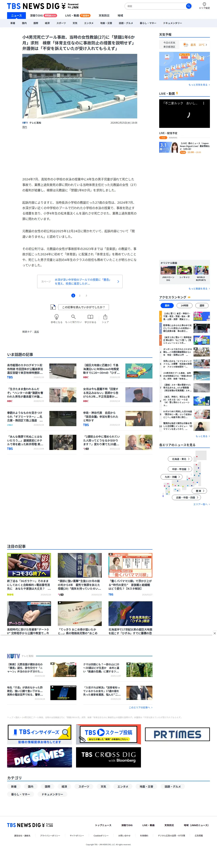Open LIVE 昼のニュース schedule item
This screenshot has height=868, width=217.
pos(184,148)
